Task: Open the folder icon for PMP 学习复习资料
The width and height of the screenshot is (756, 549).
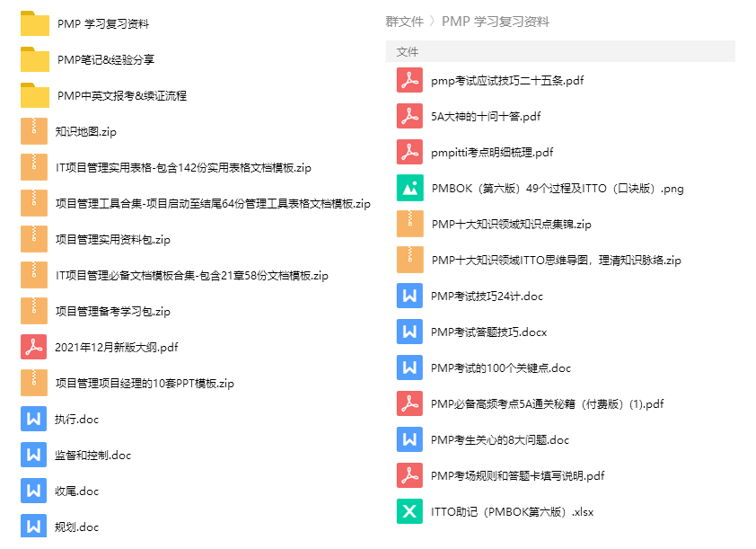Action: (35, 23)
